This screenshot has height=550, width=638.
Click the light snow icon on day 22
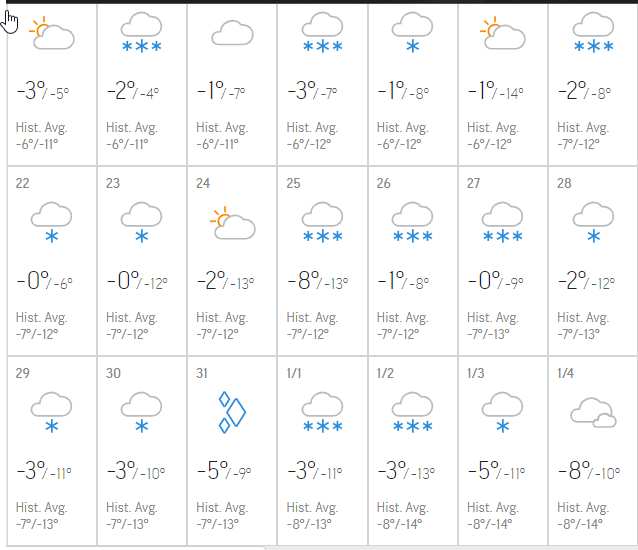pyautogui.click(x=51, y=222)
